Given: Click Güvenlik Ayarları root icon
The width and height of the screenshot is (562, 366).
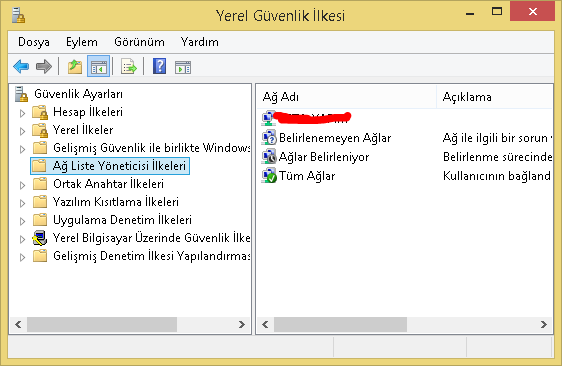Looking at the screenshot, I should pos(21,94).
